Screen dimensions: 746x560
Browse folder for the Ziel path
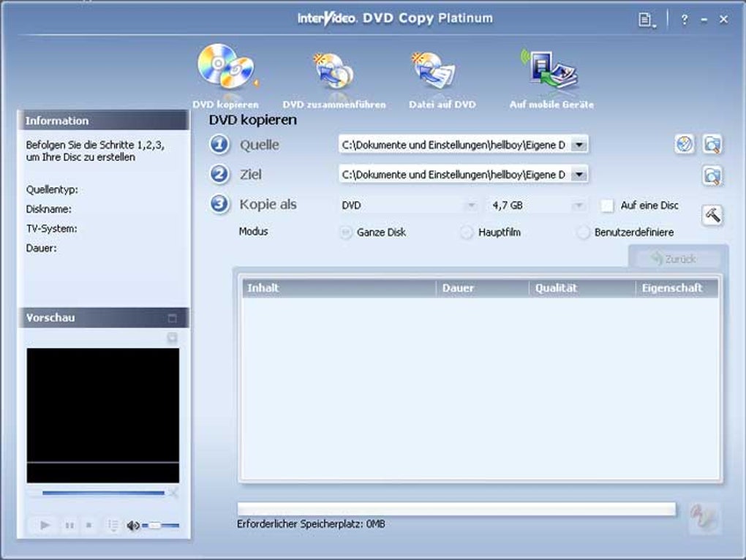tap(712, 176)
